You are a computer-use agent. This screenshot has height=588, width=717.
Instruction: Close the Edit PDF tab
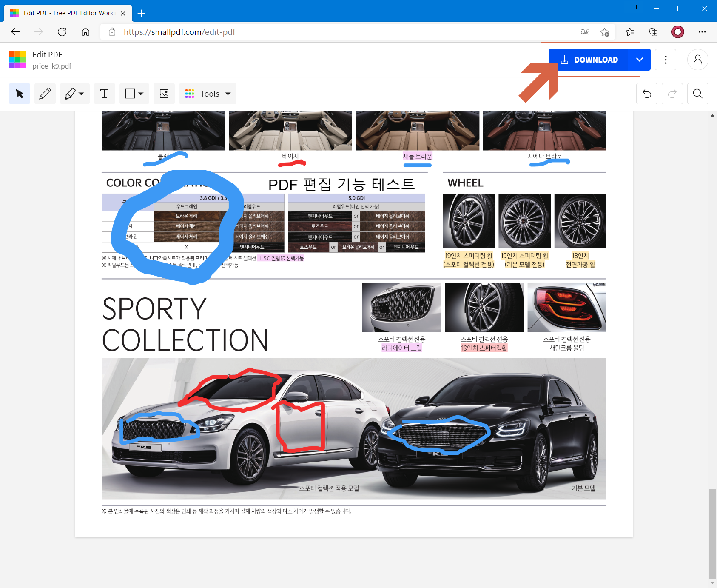point(123,13)
